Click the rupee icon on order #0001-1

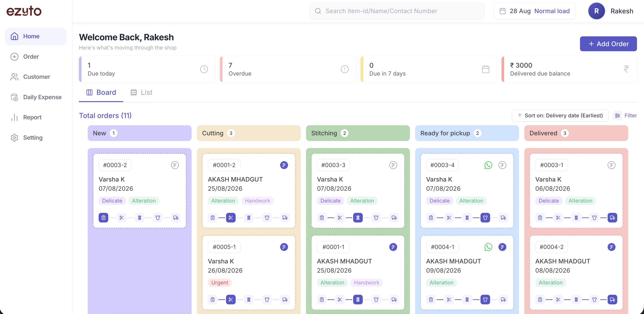(393, 247)
